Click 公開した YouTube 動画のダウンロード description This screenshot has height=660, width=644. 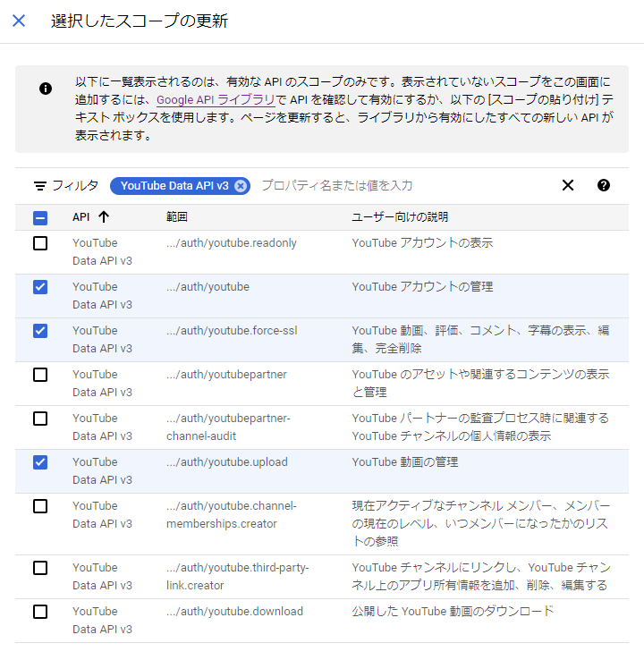453,611
